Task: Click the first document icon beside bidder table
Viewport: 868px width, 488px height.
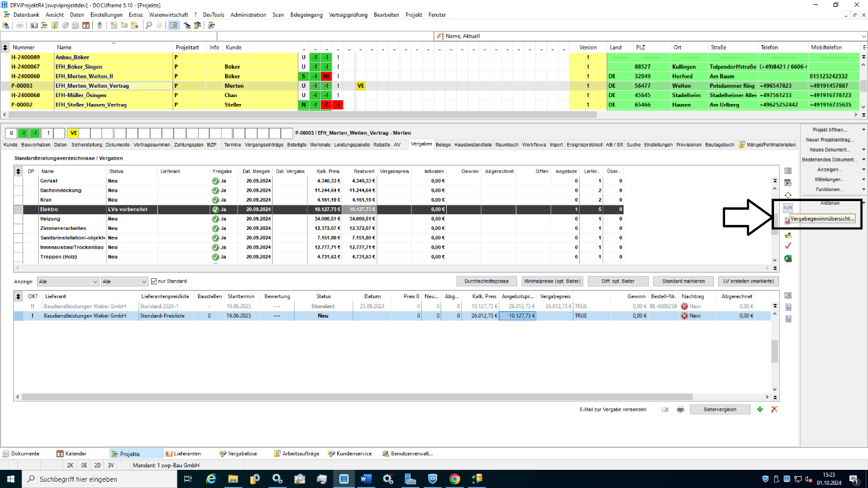Action: (x=788, y=307)
